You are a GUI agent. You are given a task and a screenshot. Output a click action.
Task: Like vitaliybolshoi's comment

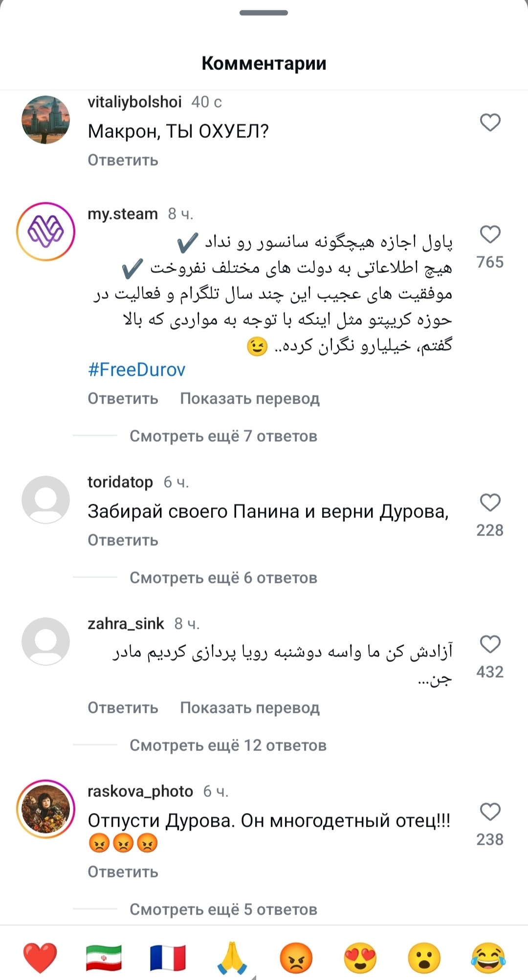point(490,122)
